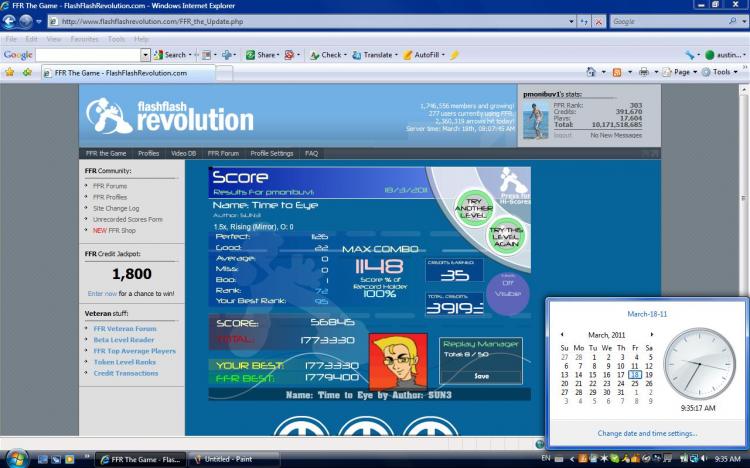Go to next month in calendar

(x=651, y=334)
